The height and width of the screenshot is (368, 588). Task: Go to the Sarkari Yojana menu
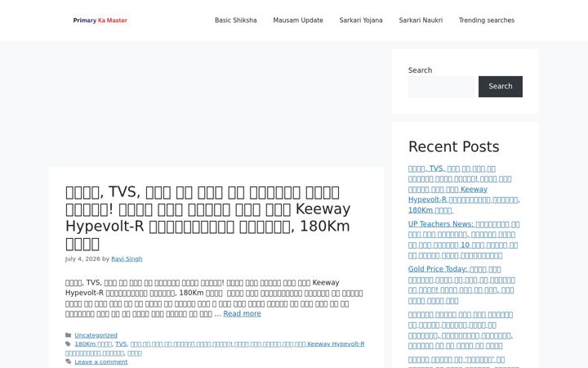pyautogui.click(x=361, y=20)
